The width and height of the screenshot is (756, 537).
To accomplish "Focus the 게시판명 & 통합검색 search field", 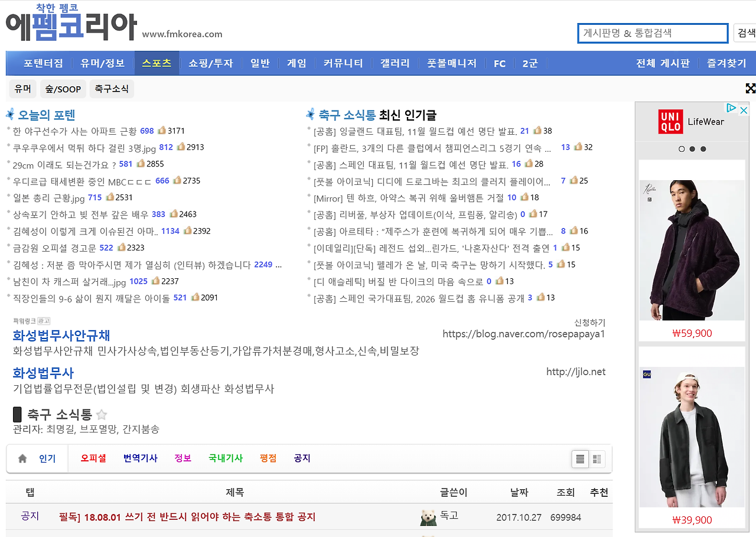I will pyautogui.click(x=653, y=33).
